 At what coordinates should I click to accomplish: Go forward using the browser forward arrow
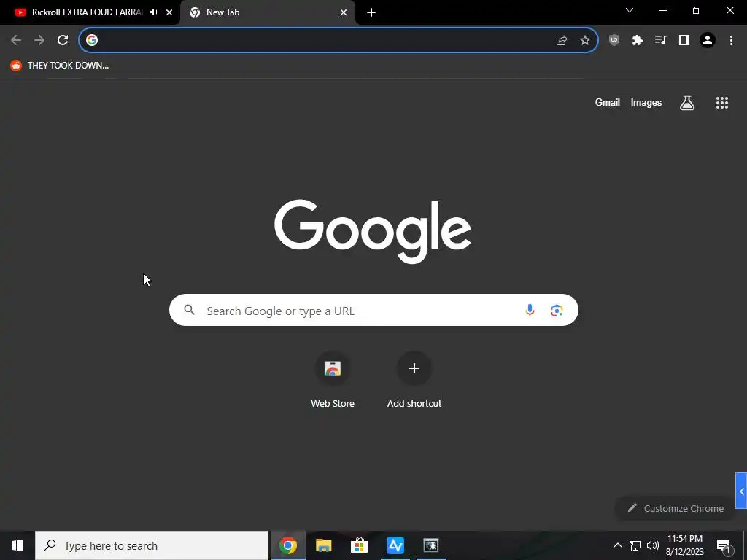[x=39, y=40]
